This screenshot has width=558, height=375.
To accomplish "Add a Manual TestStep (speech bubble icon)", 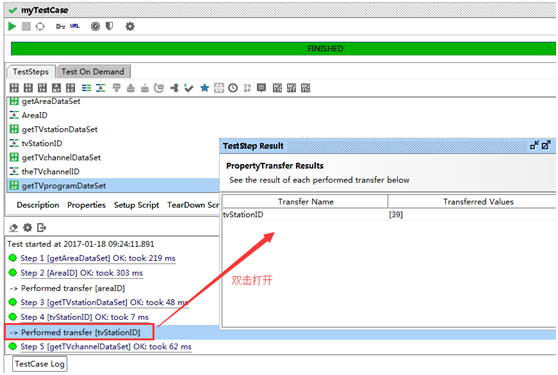I will point(261,88).
